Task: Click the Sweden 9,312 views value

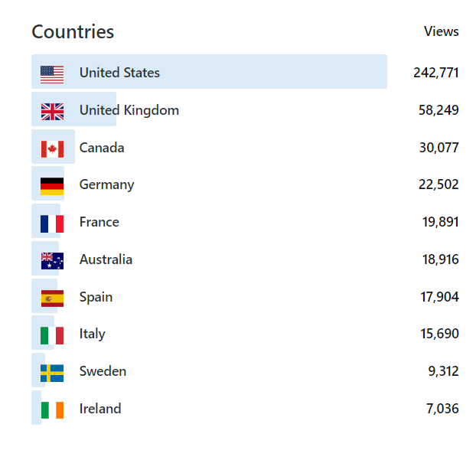Action: coord(443,371)
